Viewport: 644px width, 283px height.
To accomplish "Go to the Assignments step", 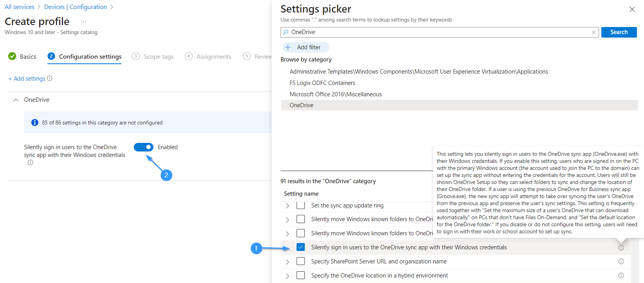I will tap(208, 56).
